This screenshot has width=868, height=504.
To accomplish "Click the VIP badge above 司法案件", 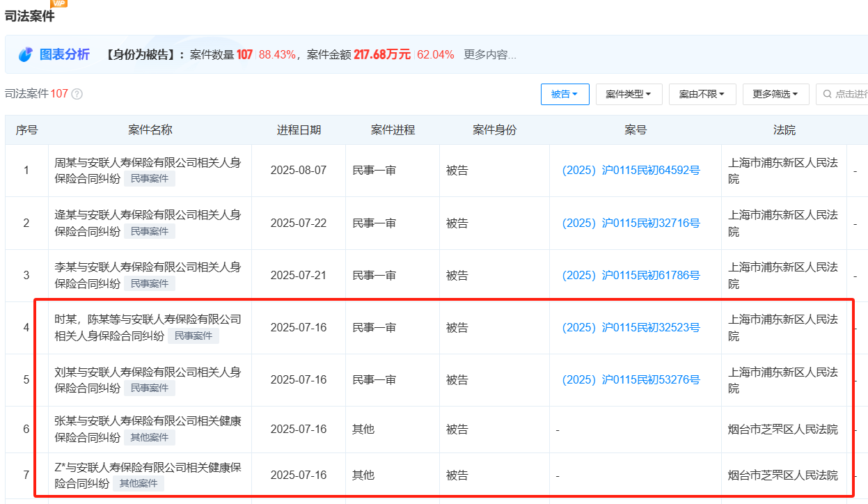I will pos(59,3).
